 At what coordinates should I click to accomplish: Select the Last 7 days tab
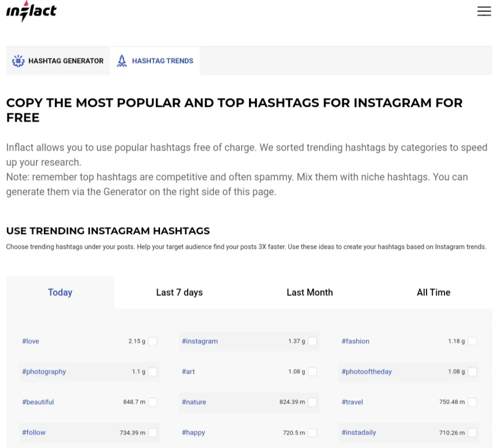179,292
